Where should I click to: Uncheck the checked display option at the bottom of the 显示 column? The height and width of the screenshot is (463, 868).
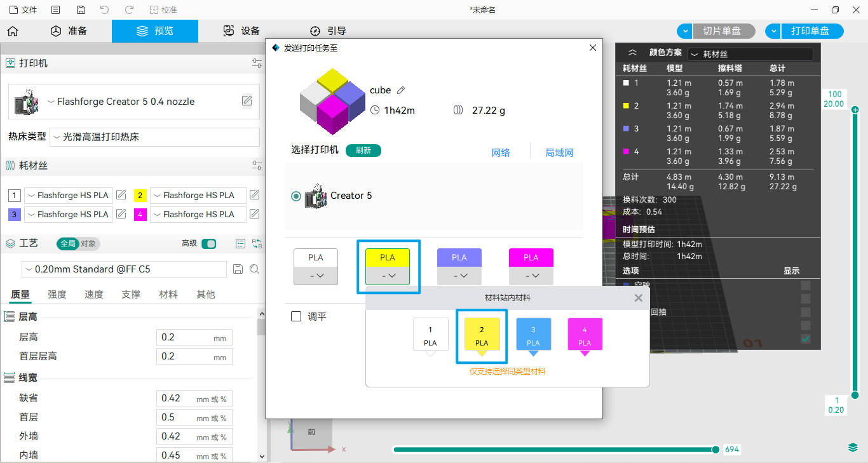[806, 339]
